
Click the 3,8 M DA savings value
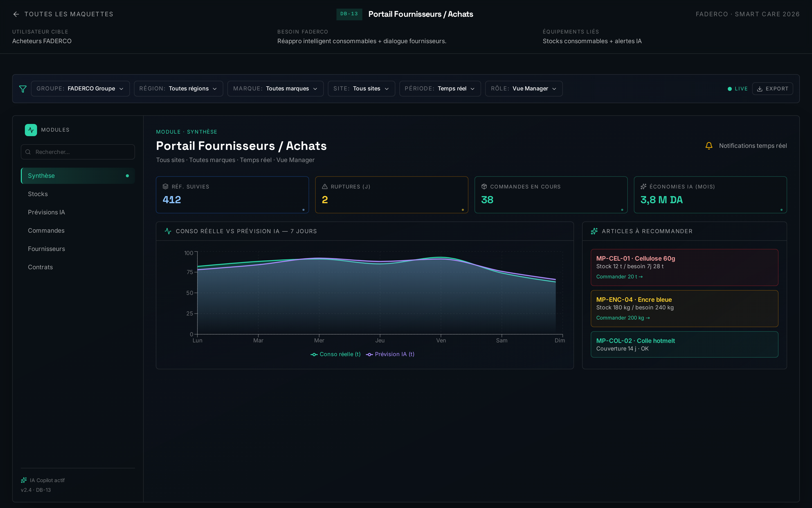coord(662,200)
